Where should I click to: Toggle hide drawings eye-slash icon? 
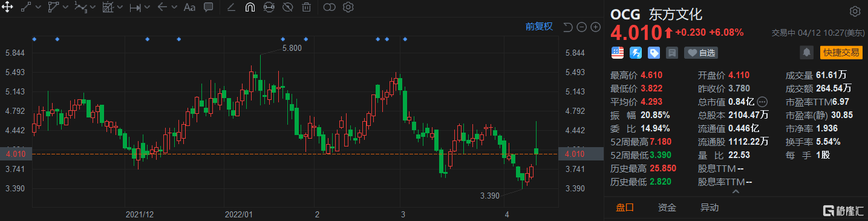(x=288, y=8)
